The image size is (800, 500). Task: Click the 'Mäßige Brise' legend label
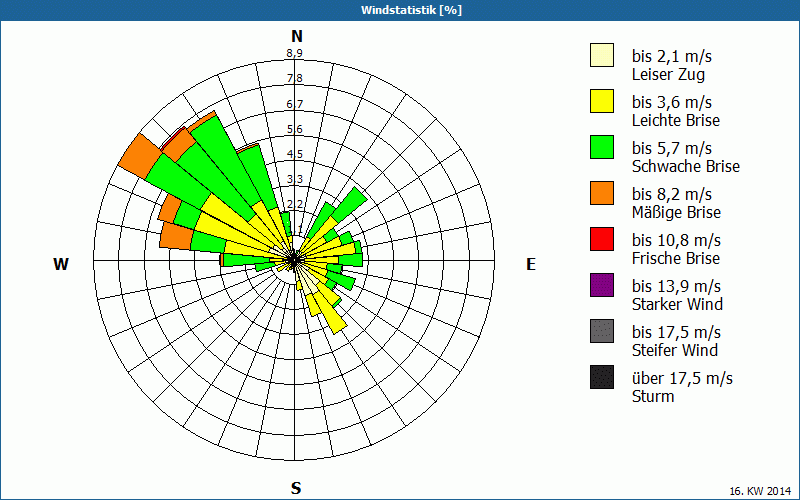[x=677, y=212]
